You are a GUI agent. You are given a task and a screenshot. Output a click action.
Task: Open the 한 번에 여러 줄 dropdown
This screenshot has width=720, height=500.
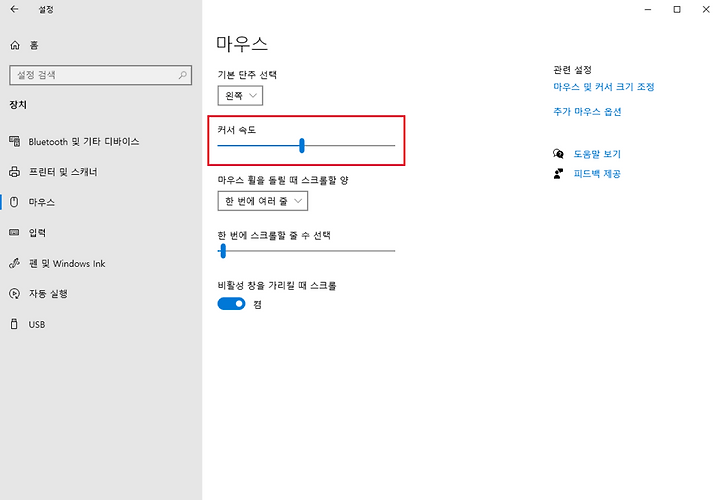point(263,201)
